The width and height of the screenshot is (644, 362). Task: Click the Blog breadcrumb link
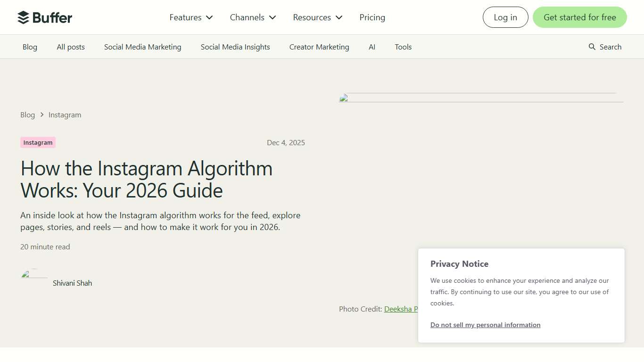tap(27, 115)
